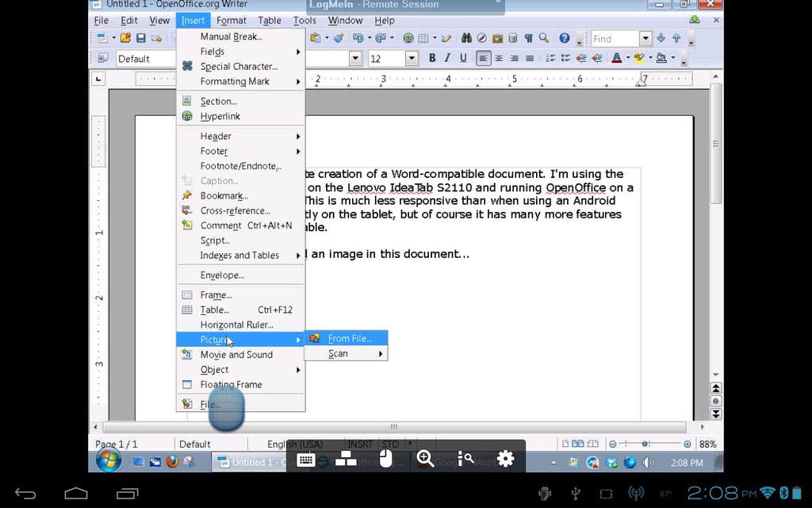Center the text alignment
This screenshot has height=508, width=812.
(499, 58)
